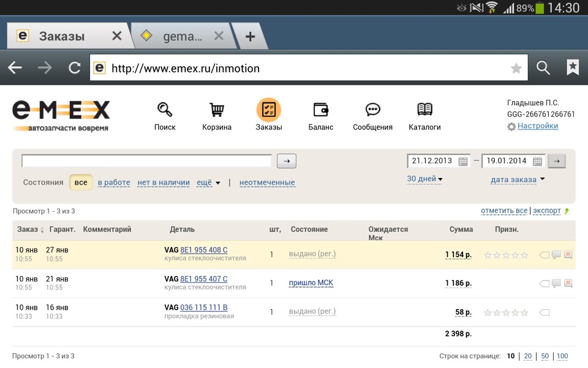Open part number 8E1 955 408 C
This screenshot has width=588, height=368.
click(203, 250)
